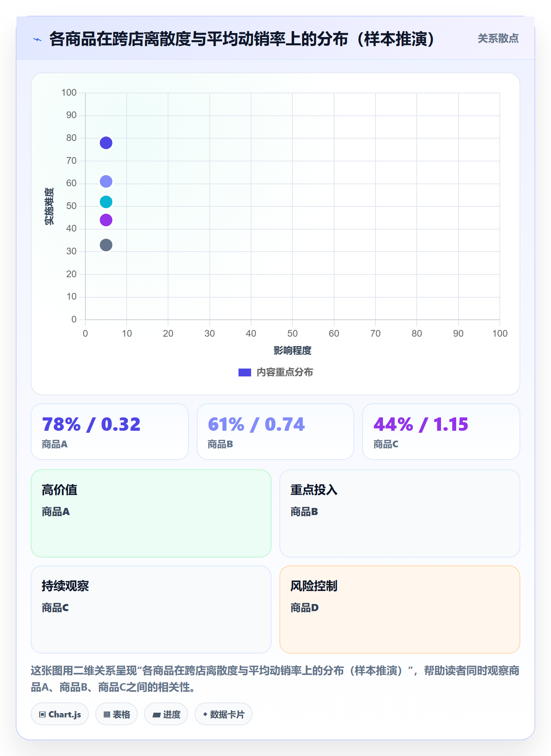
Task: Click the dark blue scatter point near 78
Action: [106, 143]
